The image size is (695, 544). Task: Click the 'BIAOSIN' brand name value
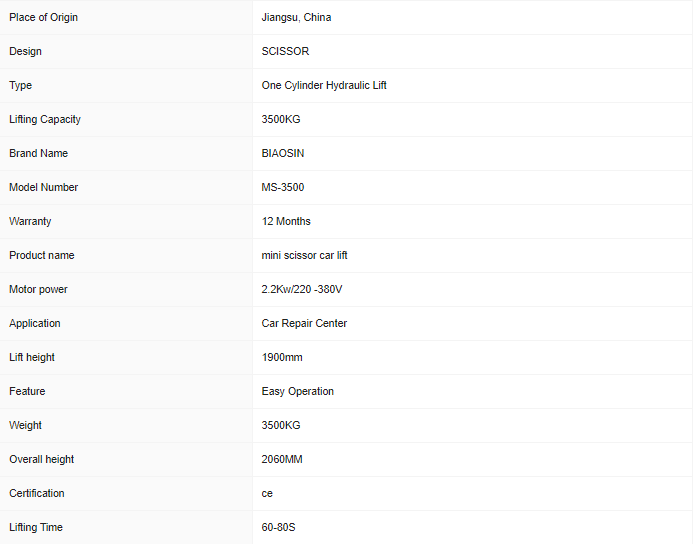pyautogui.click(x=283, y=154)
